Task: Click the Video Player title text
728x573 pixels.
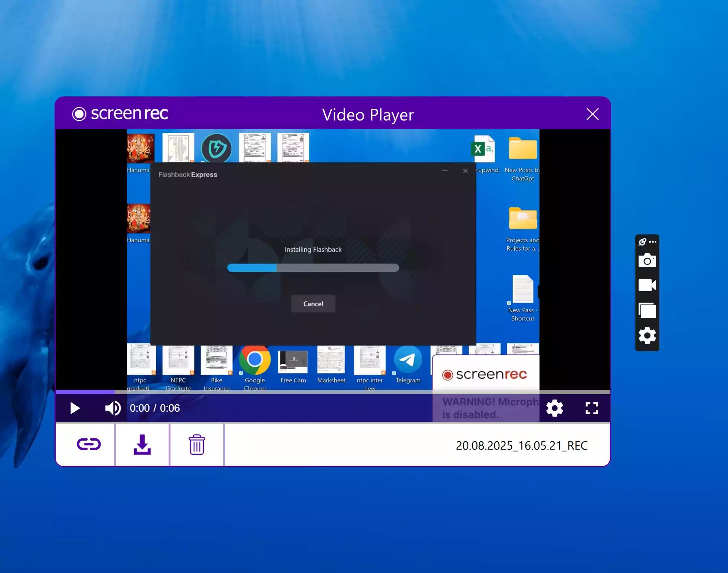Action: tap(367, 115)
